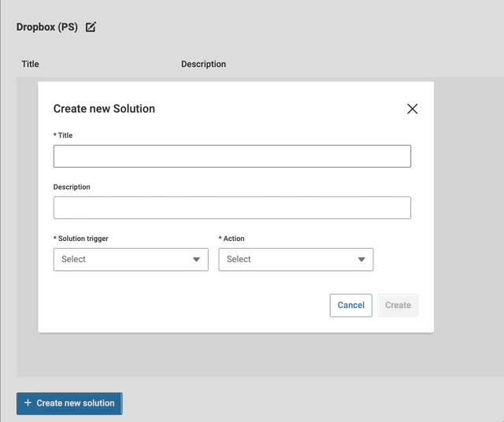Click the plus icon on Create new solution
504x422 pixels.
28,403
